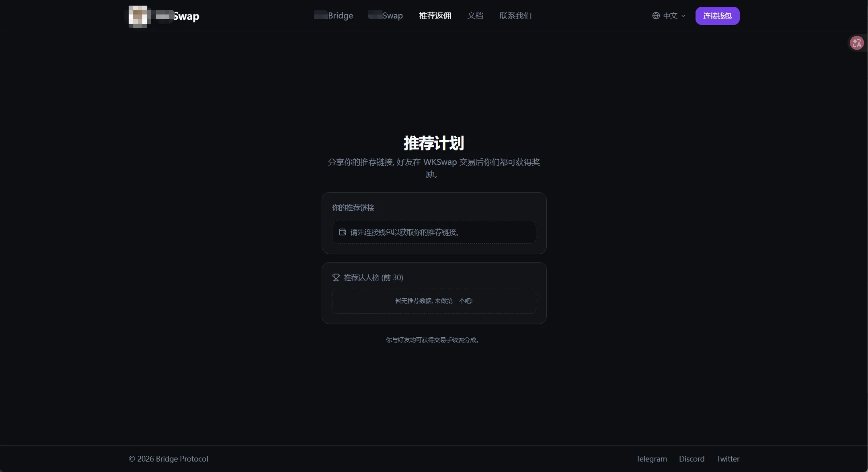Screen dimensions: 868x472
Task: Click the Swap logo in the header
Action: [164, 16]
